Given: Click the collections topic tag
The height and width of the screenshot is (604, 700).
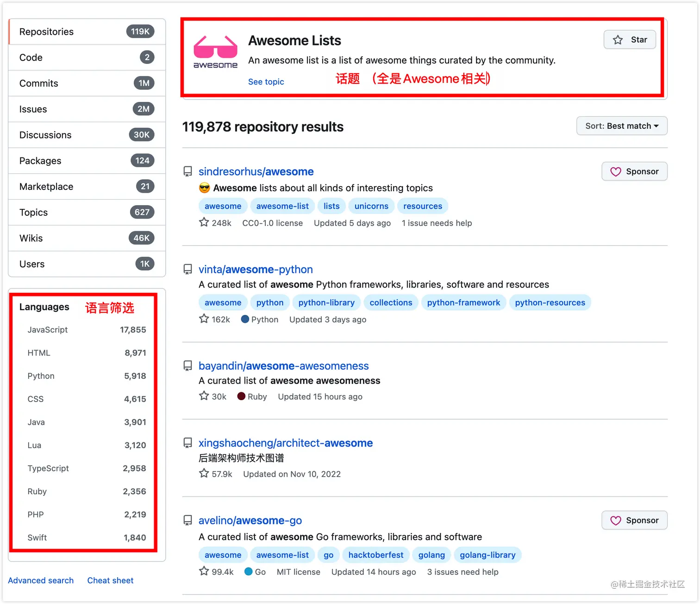Looking at the screenshot, I should click(x=391, y=302).
